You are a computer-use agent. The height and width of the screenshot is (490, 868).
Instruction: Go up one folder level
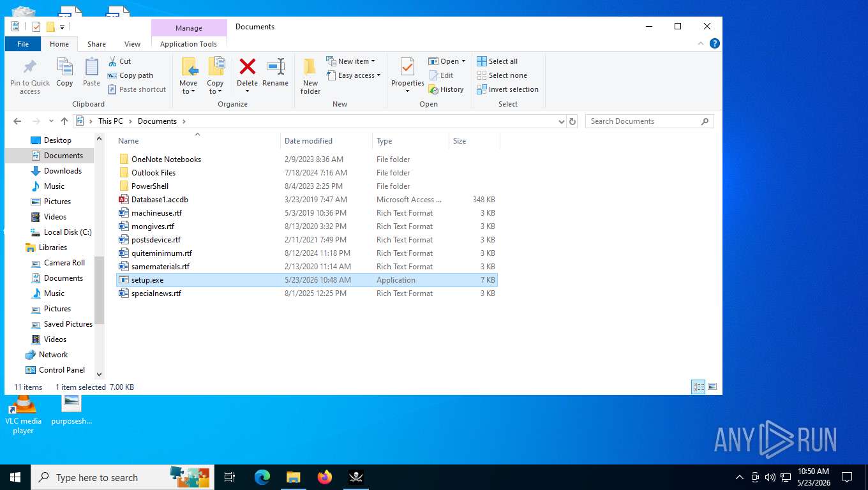pyautogui.click(x=64, y=121)
